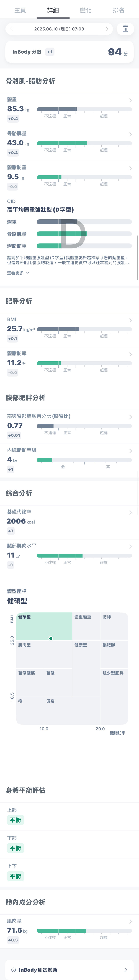139x980 pixels.
Task: Open 體重 details chevron
Action: [131, 100]
